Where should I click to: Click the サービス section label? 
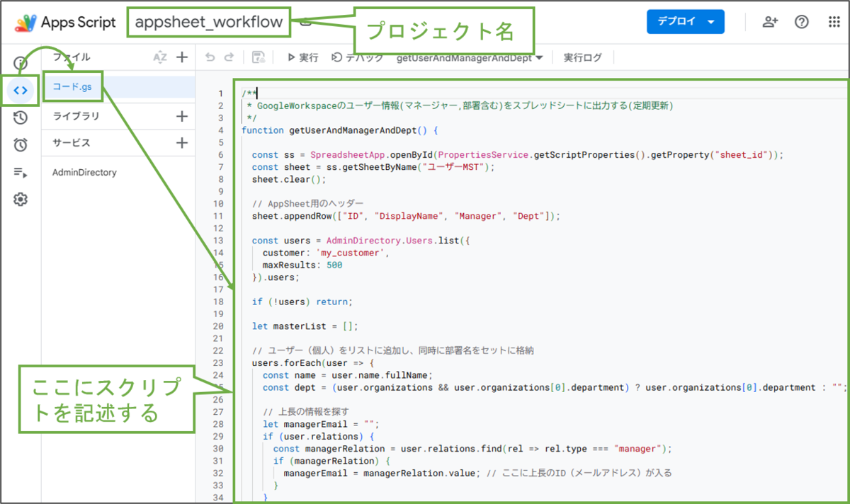click(72, 143)
